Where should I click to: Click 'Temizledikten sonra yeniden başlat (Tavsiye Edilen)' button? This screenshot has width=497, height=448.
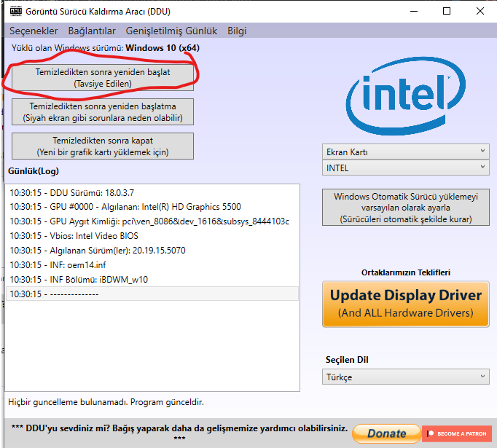103,78
